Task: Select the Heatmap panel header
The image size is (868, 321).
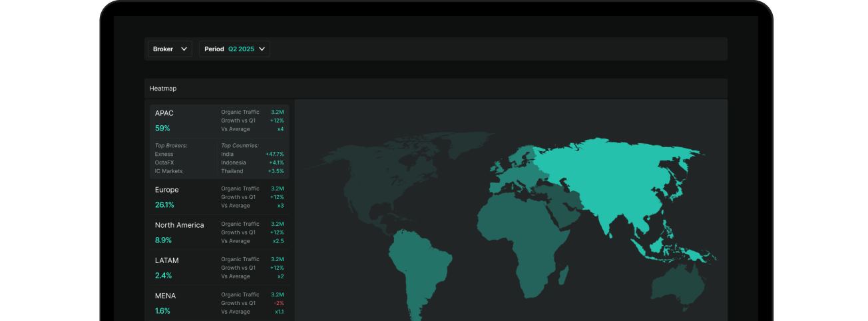Action: point(163,89)
